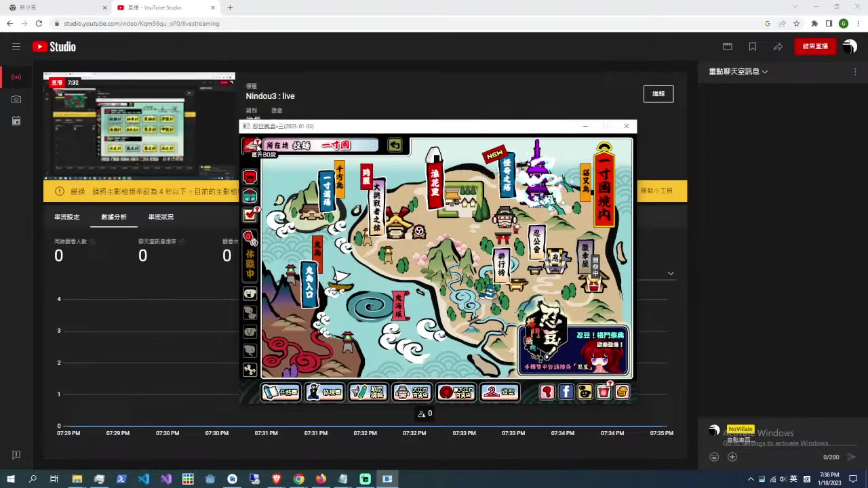Screen dimensions: 868x488
Task: Click the red mail icon in game
Action: point(604,392)
